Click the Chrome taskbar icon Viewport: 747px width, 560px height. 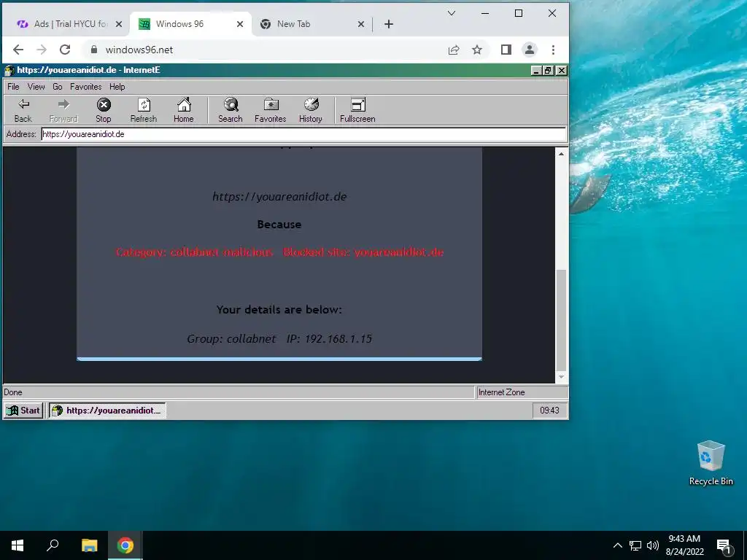[x=125, y=545]
